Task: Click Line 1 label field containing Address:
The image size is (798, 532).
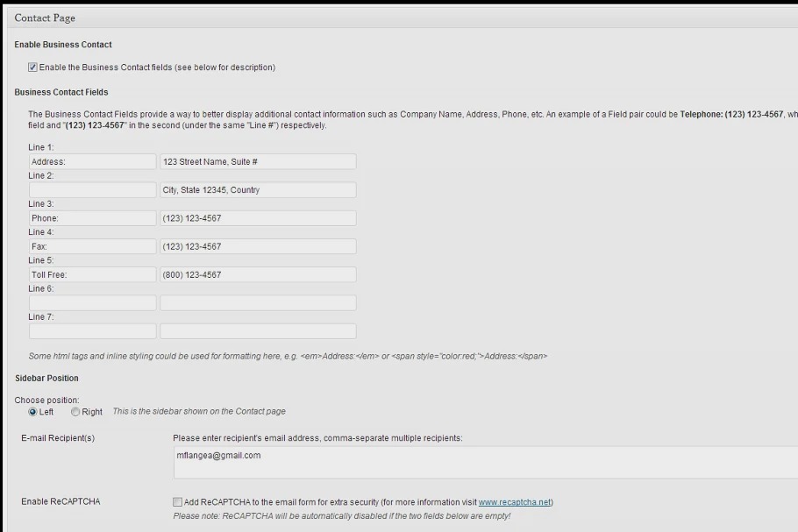Action: click(92, 162)
